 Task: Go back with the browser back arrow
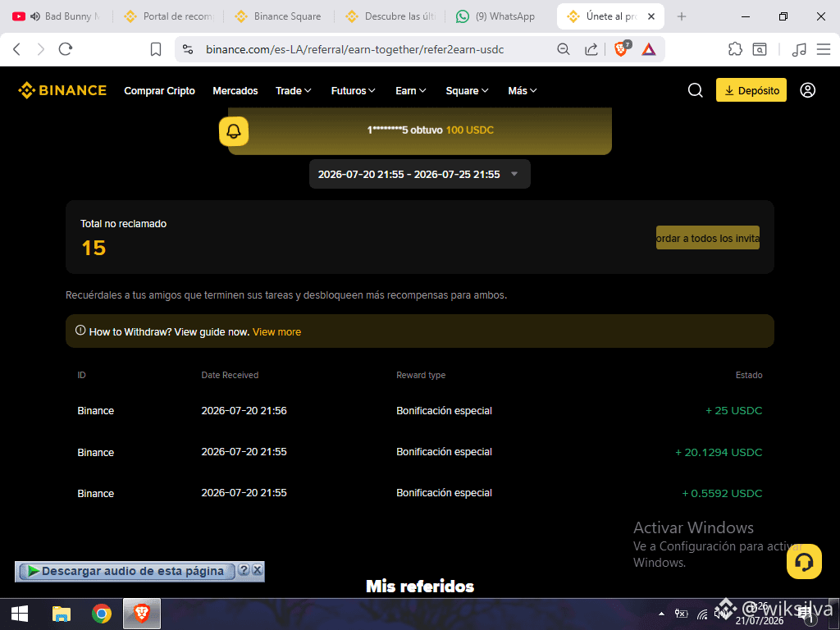pos(16,49)
